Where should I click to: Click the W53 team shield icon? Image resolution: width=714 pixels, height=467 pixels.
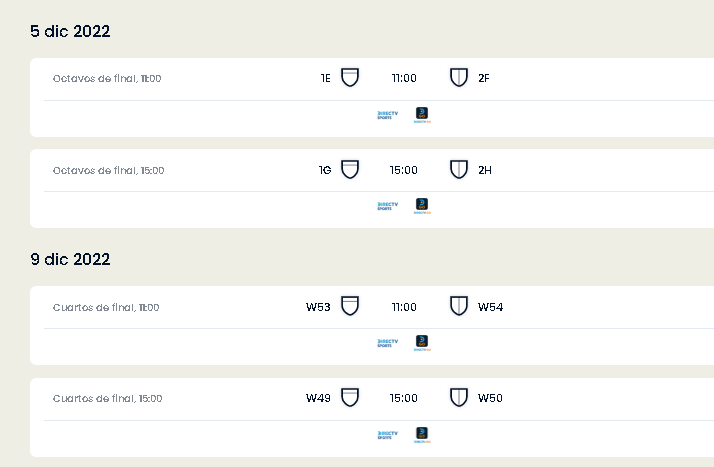[x=350, y=306]
